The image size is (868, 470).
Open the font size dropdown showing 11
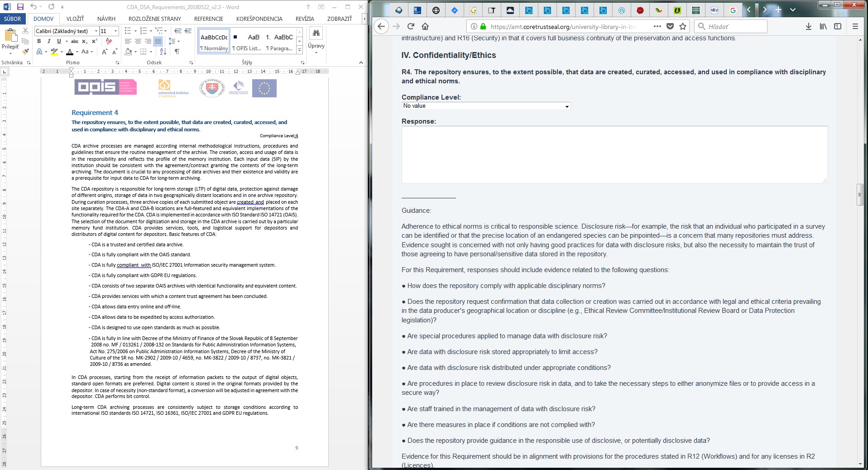115,31
